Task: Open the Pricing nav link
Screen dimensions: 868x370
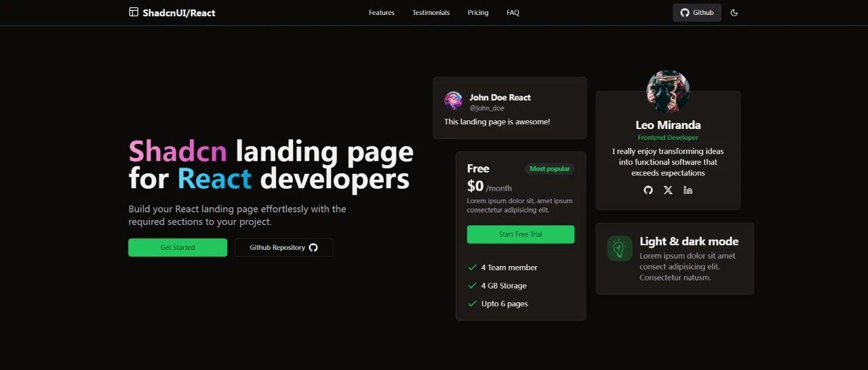Action: tap(478, 12)
